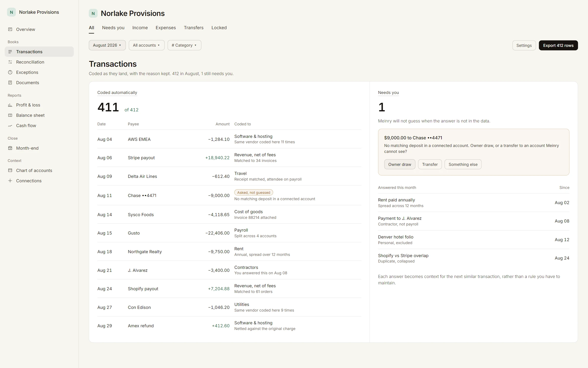Click the Reconciliation icon in sidebar
Image resolution: width=588 pixels, height=368 pixels.
[10, 62]
